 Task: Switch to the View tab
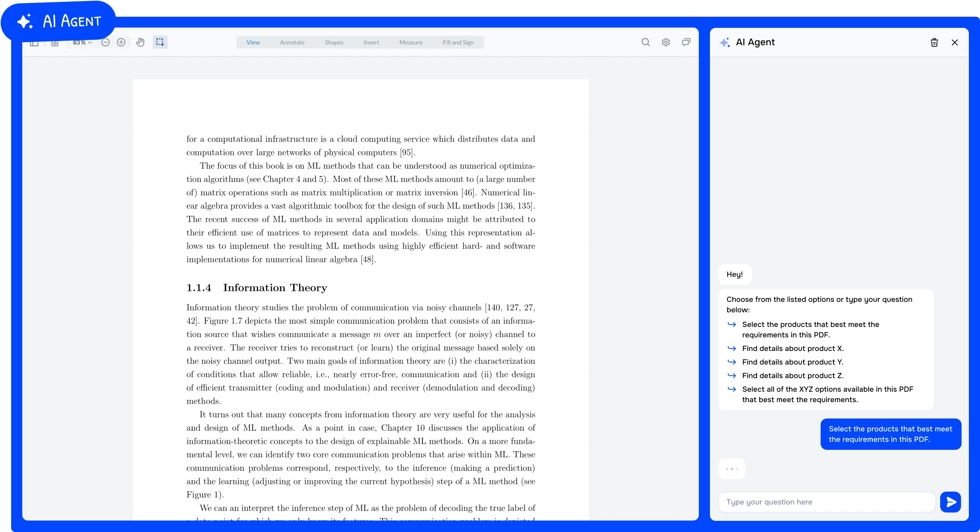point(253,42)
